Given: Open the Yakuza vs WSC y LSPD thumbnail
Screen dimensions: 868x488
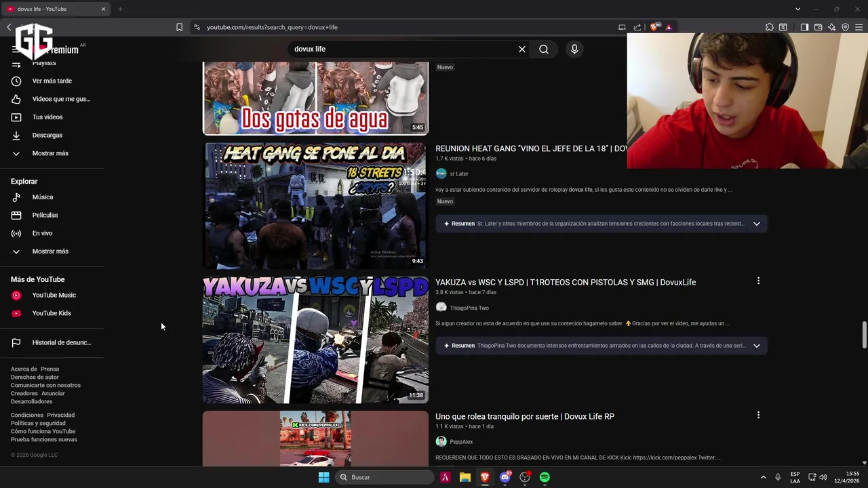Looking at the screenshot, I should 315,340.
